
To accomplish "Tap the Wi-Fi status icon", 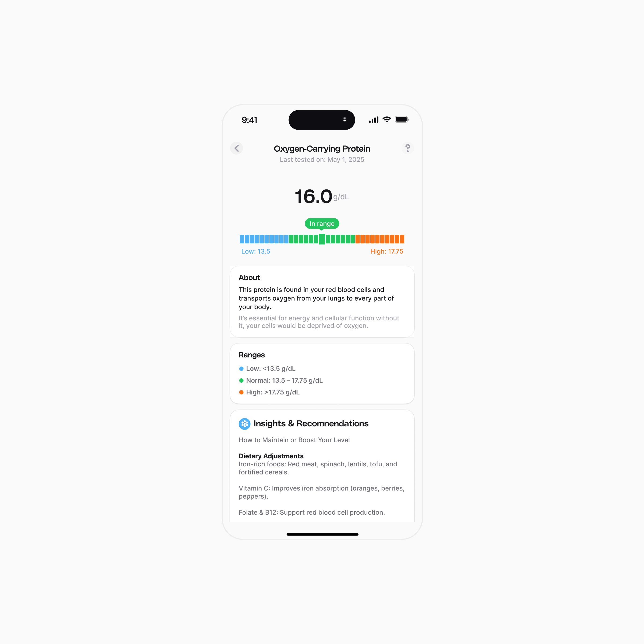I will click(x=387, y=120).
